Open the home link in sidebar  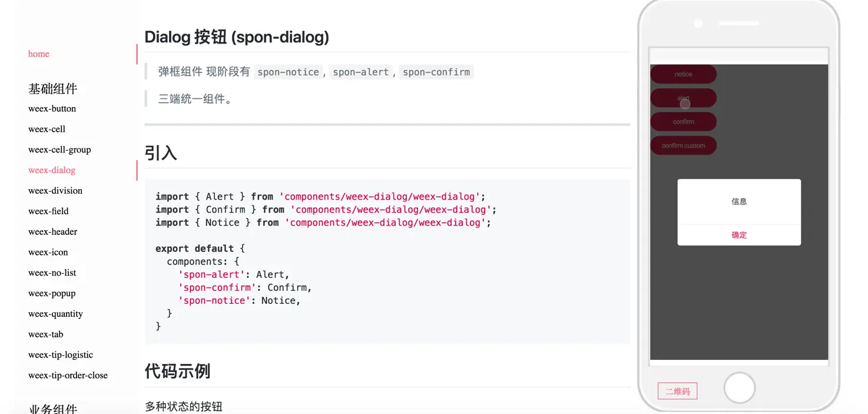[x=39, y=54]
